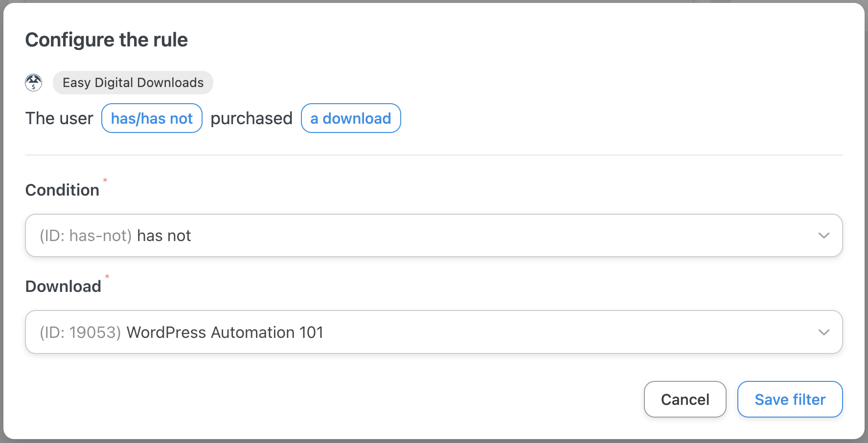Click the Easy Digital Downloads logo icon
The height and width of the screenshot is (443, 868).
point(34,83)
